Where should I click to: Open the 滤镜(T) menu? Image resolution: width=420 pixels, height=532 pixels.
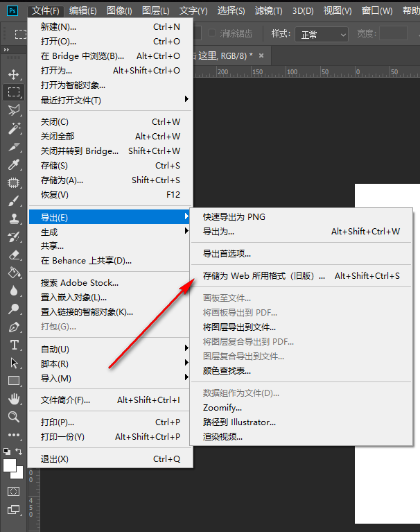268,11
